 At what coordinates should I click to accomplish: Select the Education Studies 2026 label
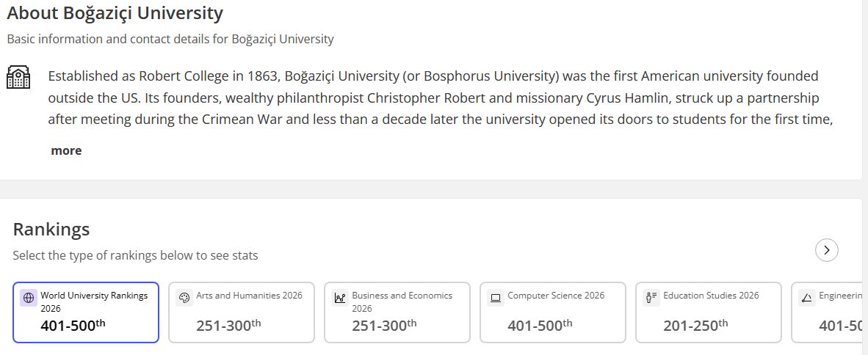point(711,296)
